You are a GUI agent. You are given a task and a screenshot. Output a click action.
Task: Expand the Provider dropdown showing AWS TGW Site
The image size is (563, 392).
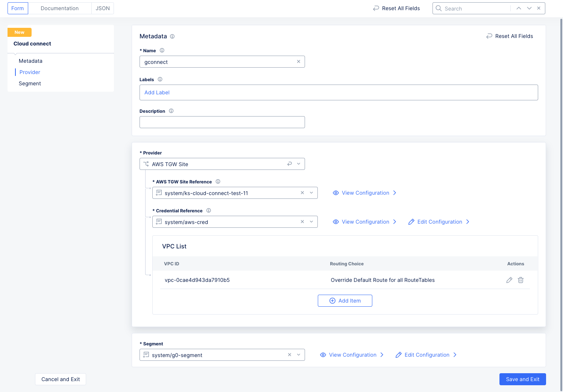point(299,164)
